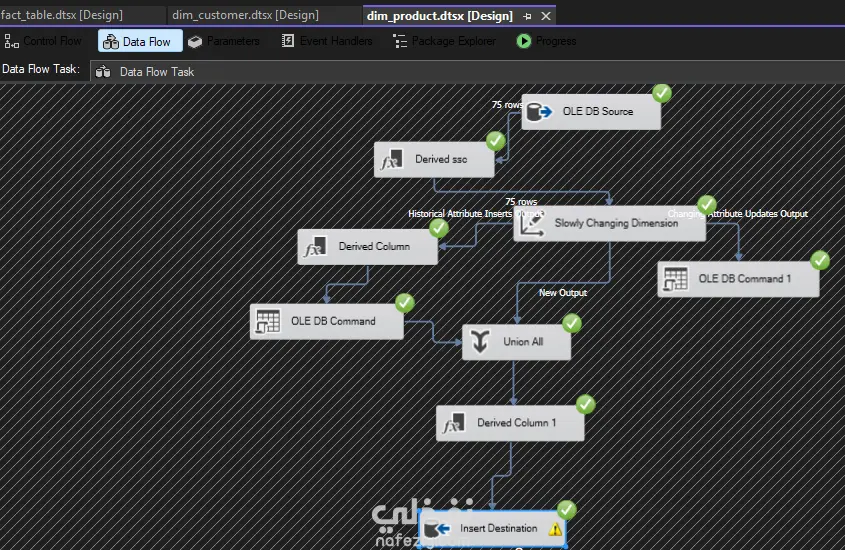845x550 pixels.
Task: Click the Union All merge icon
Action: tap(480, 342)
